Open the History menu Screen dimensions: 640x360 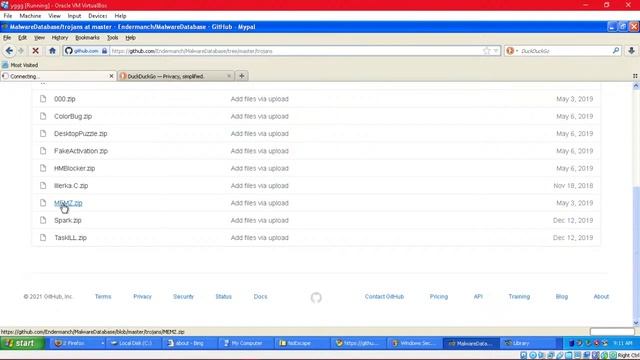click(x=60, y=38)
